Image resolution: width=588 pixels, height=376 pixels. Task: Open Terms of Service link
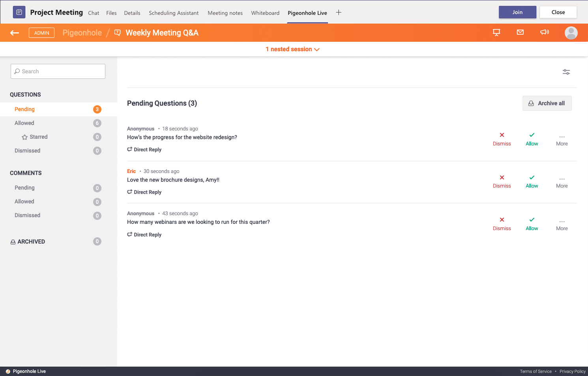click(536, 371)
